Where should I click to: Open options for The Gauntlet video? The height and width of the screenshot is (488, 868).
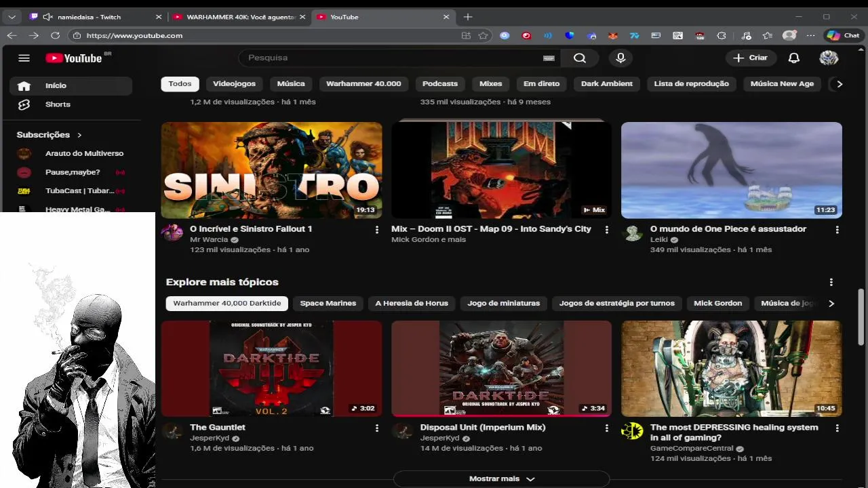click(x=377, y=428)
